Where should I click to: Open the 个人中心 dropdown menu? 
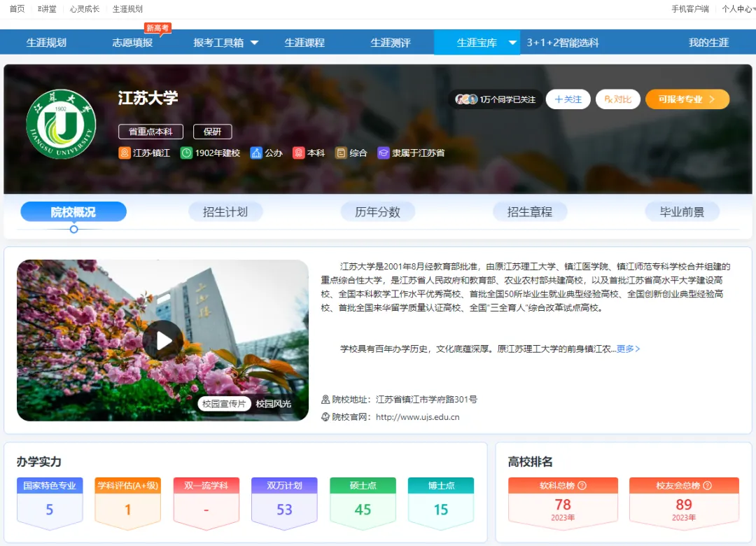coord(738,8)
